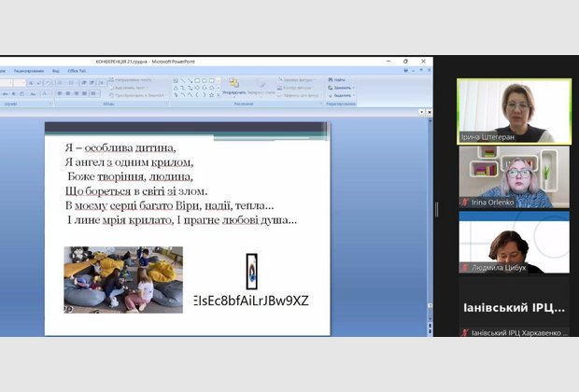Click Заменить to replace text
The height and width of the screenshot is (392, 579).
coord(341,88)
